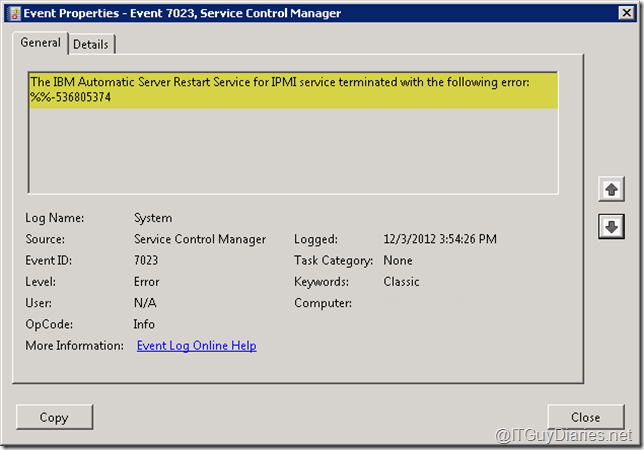Click the Event ID value 7023

(x=146, y=260)
